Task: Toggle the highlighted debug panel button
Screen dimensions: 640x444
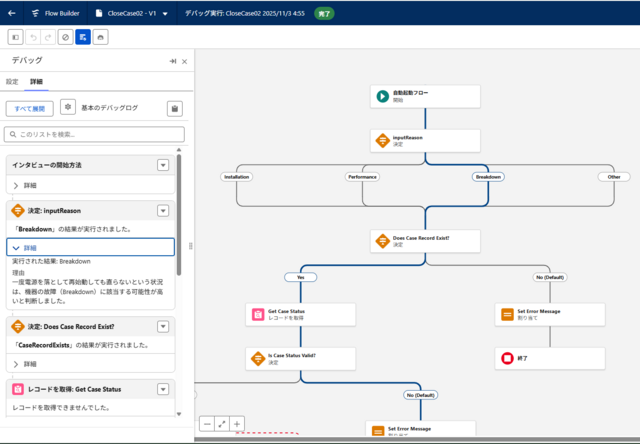Action: click(83, 37)
